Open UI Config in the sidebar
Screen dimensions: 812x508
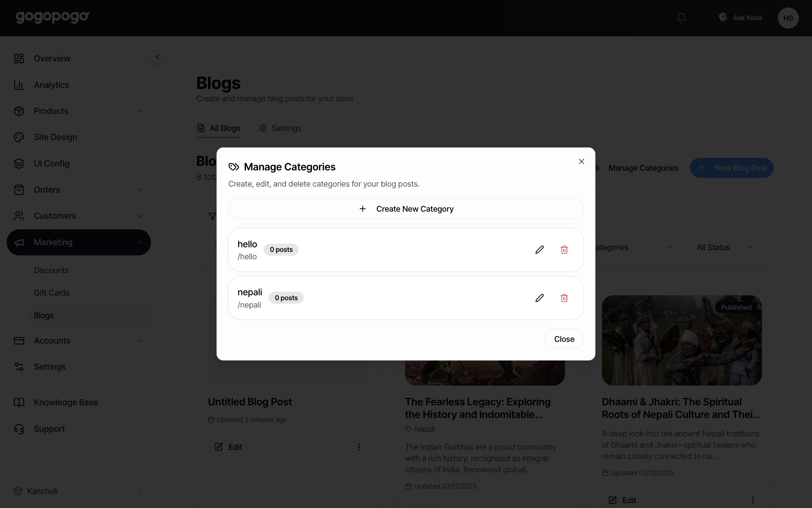tap(79, 164)
